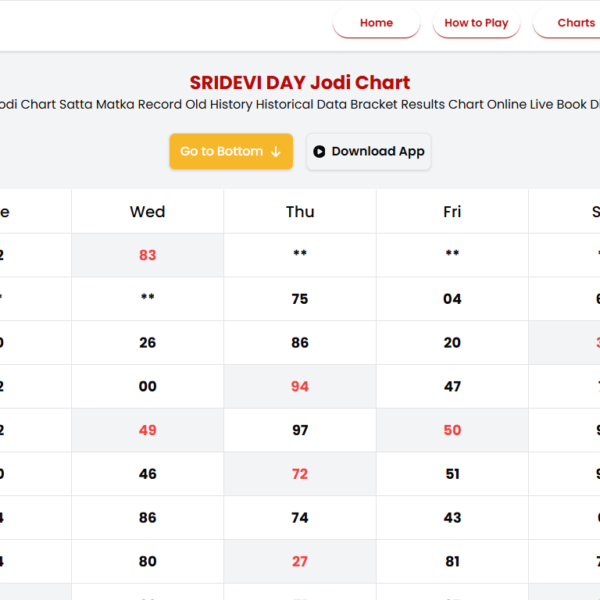Screen dimensions: 600x600
Task: Click the Go to Bottom button
Action: pos(230,152)
